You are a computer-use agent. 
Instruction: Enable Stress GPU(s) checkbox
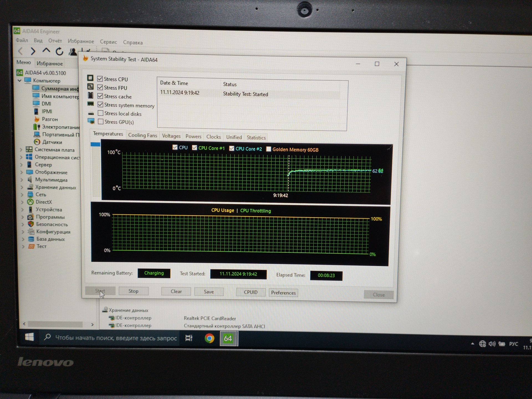point(101,121)
